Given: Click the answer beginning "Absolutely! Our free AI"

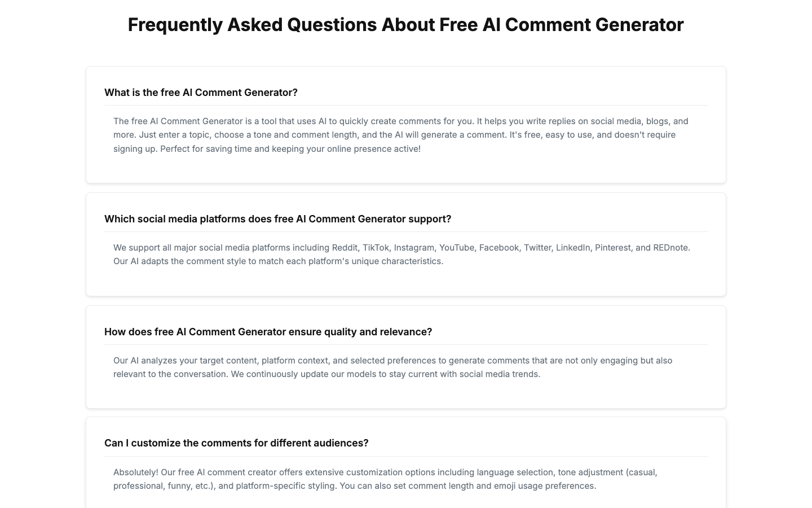Looking at the screenshot, I should (x=385, y=479).
